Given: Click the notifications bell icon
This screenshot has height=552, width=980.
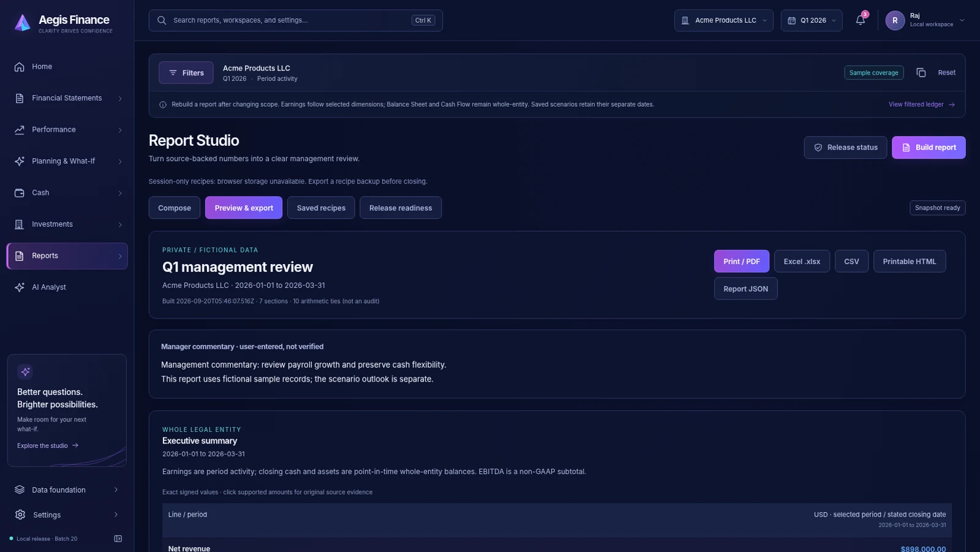Looking at the screenshot, I should tap(861, 20).
